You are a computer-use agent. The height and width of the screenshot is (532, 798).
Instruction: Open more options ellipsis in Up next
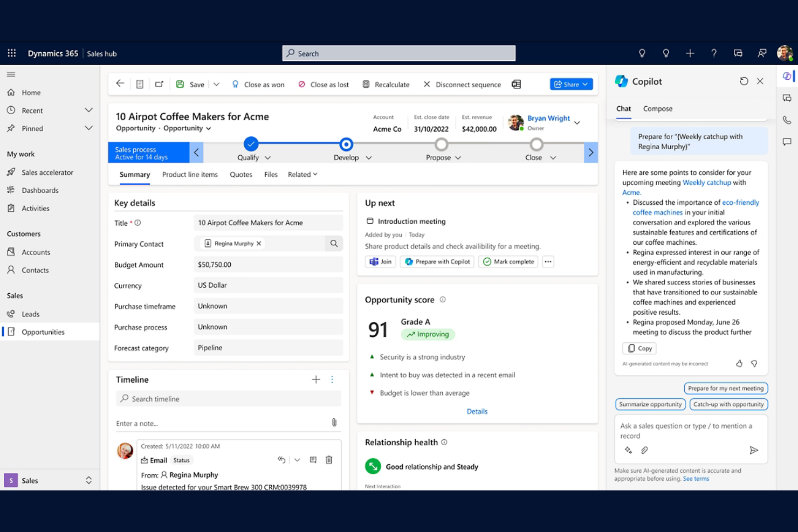coord(548,261)
